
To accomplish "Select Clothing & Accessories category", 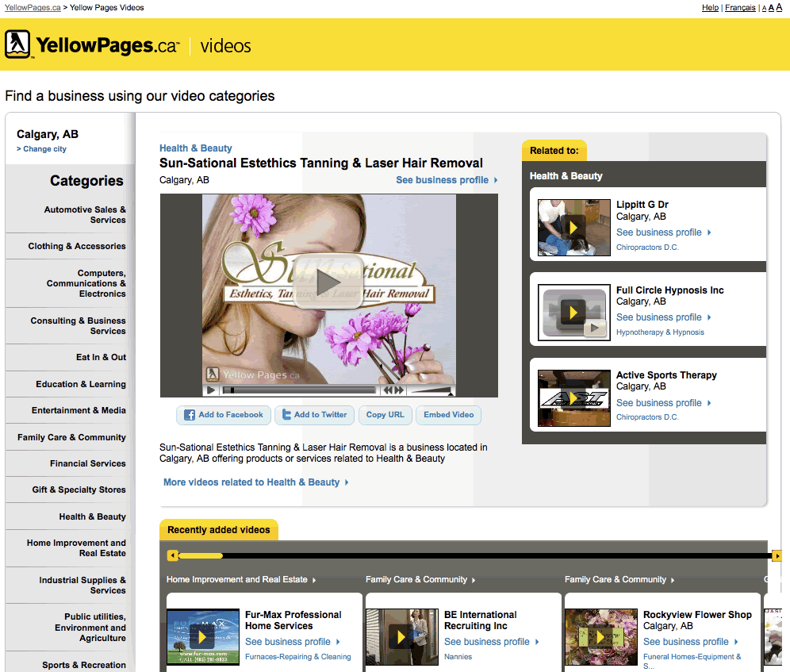I will click(77, 246).
